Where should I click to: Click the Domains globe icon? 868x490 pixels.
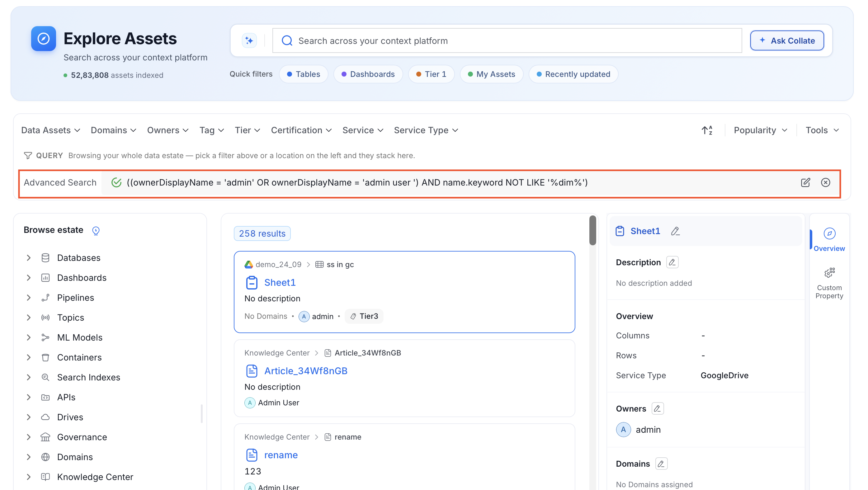45,457
